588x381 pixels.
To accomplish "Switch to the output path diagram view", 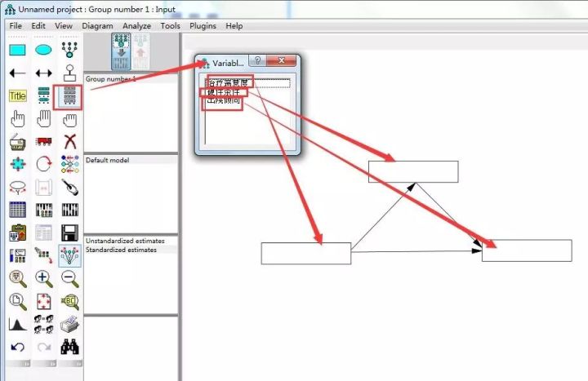I will pyautogui.click(x=140, y=51).
